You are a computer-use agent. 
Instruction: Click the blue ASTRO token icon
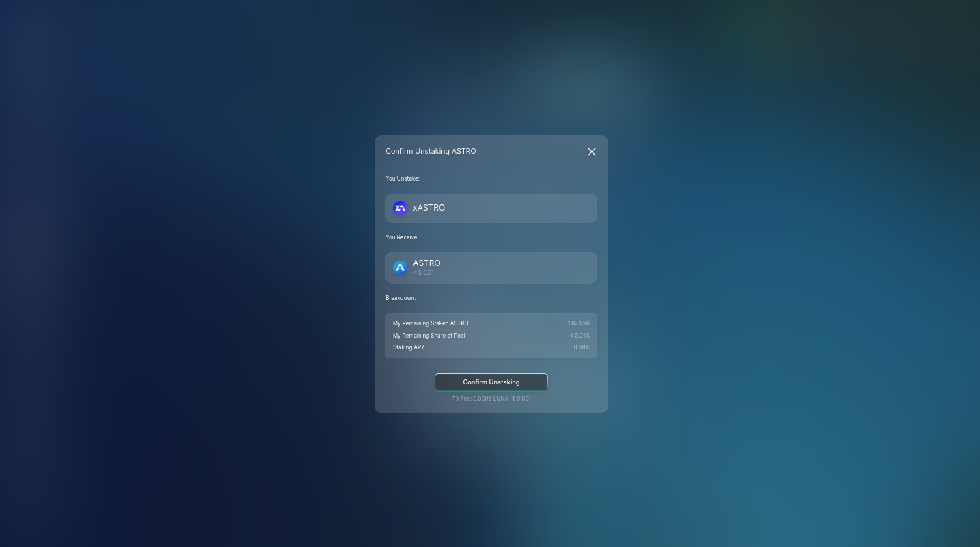400,267
